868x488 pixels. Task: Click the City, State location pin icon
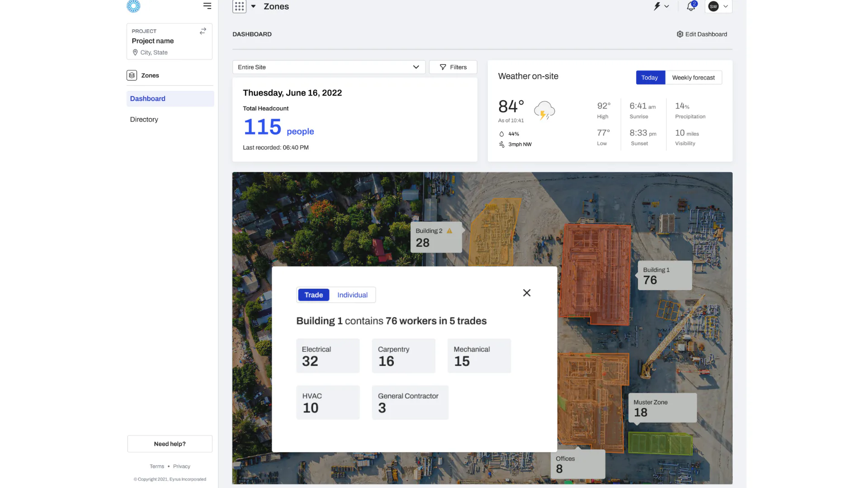coord(135,52)
